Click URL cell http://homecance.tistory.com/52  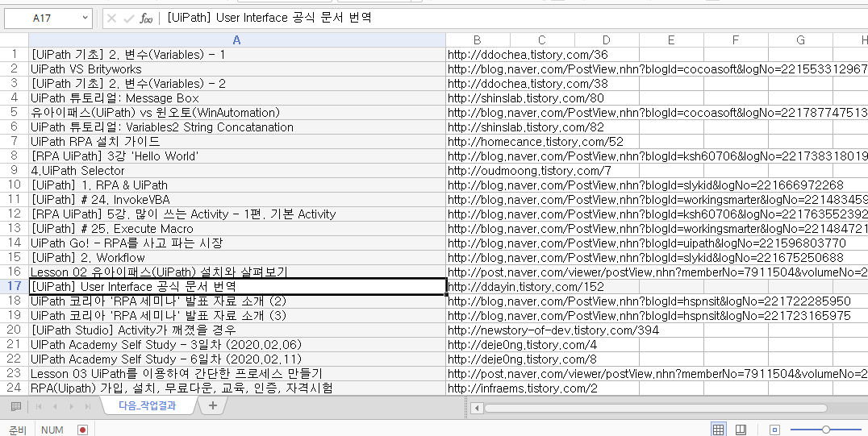coord(478,142)
